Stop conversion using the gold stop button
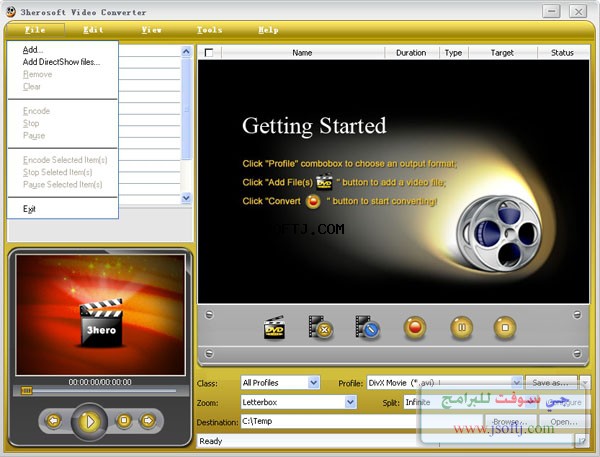 pyautogui.click(x=505, y=328)
